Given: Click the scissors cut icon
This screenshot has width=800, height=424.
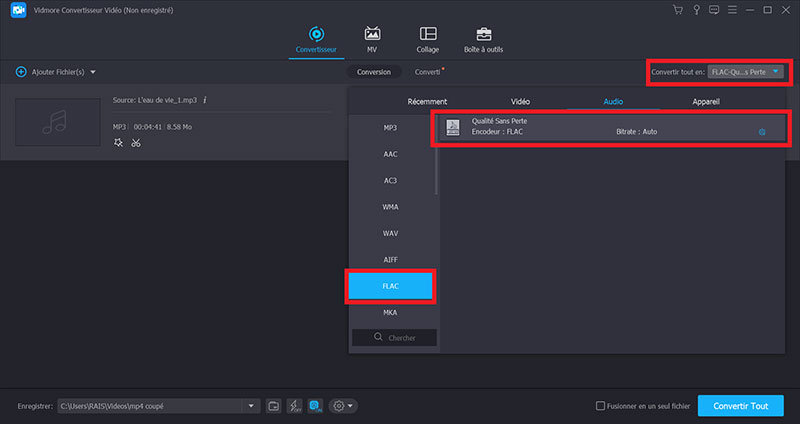Looking at the screenshot, I should click(x=136, y=143).
